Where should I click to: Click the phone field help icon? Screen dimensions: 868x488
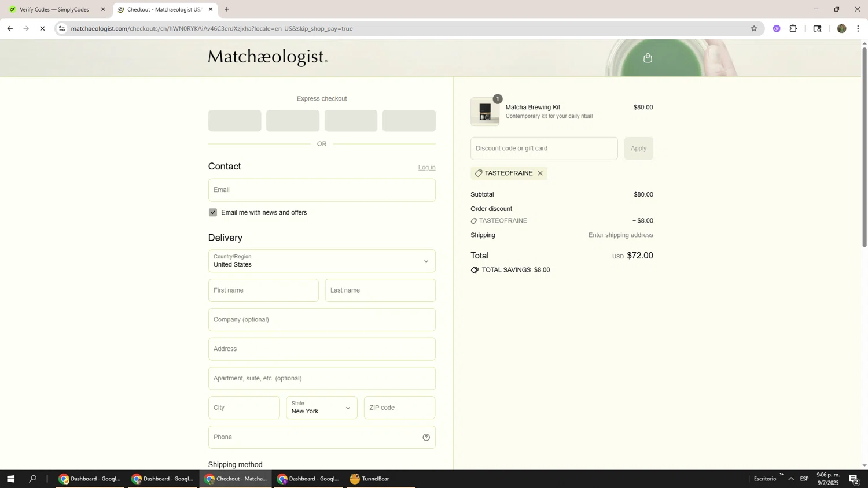pyautogui.click(x=426, y=437)
